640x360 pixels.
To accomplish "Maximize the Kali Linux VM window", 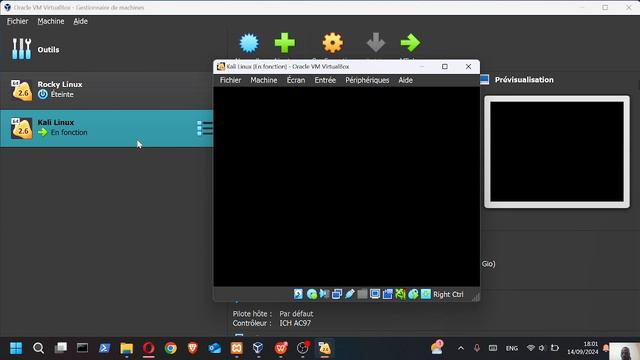I will coord(445,67).
